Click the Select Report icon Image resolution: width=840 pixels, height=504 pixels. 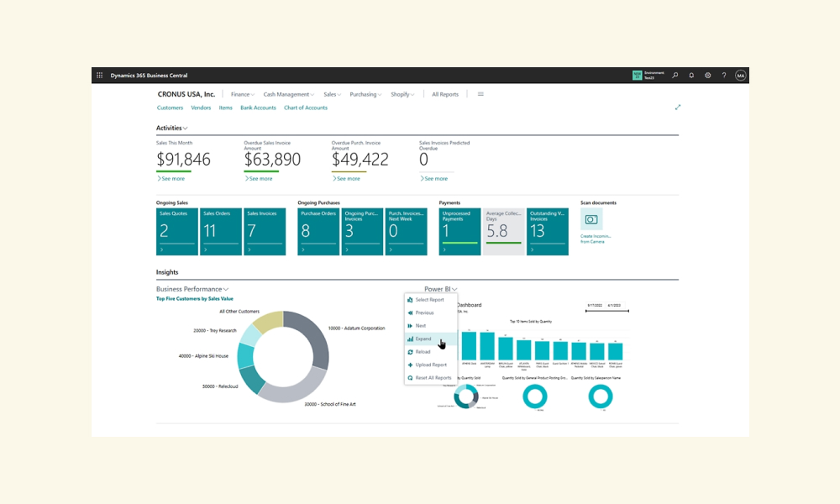[x=410, y=300]
